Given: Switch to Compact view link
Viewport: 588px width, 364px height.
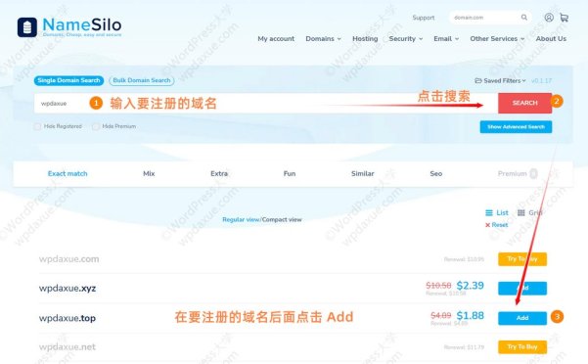Looking at the screenshot, I should coord(282,220).
